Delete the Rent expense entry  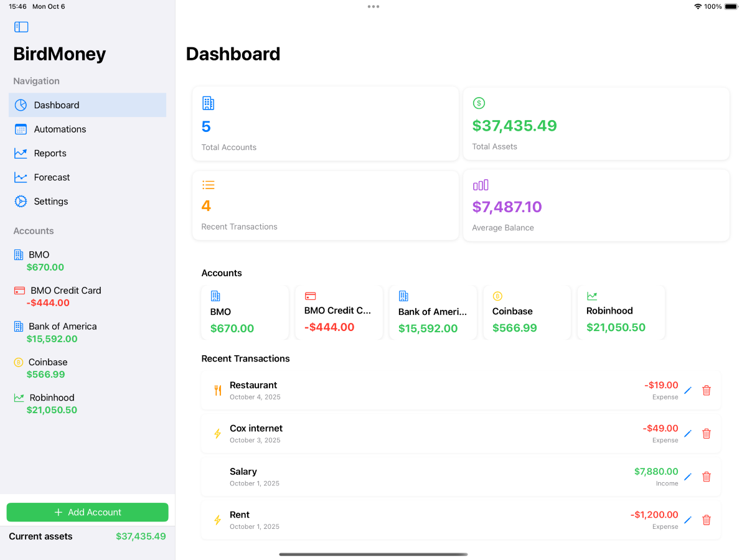click(x=707, y=520)
